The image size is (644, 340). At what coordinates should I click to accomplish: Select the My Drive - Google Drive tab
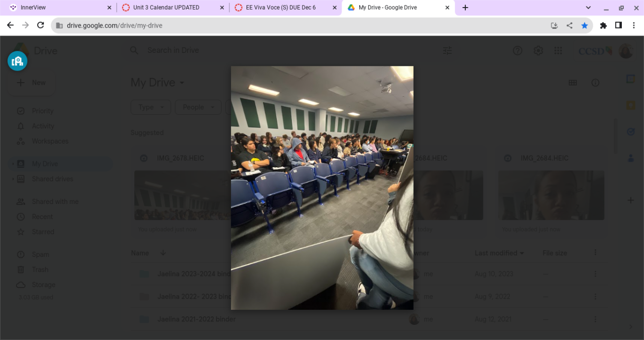tap(398, 8)
